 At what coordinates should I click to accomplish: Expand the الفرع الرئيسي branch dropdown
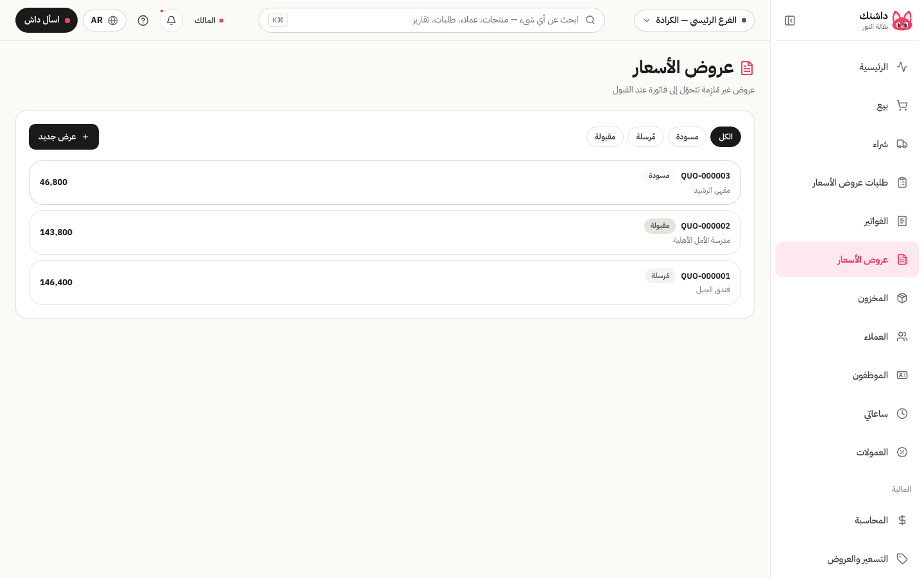694,21
